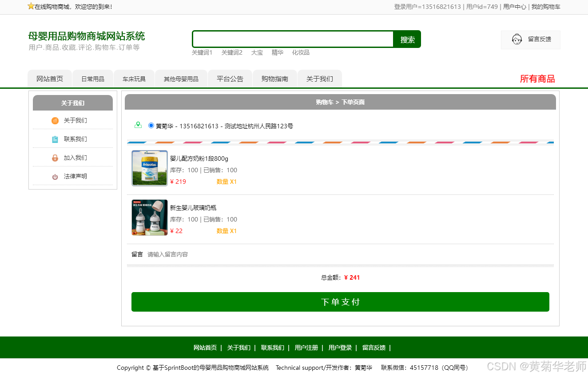Click the orange icon beside 关于我们 in sidebar
588x376 pixels.
(55, 121)
